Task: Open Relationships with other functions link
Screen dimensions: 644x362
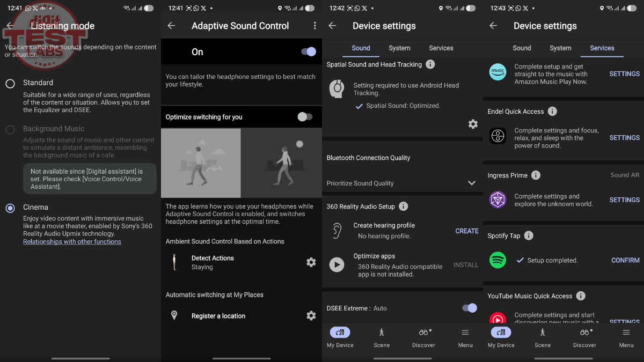Action: (72, 242)
